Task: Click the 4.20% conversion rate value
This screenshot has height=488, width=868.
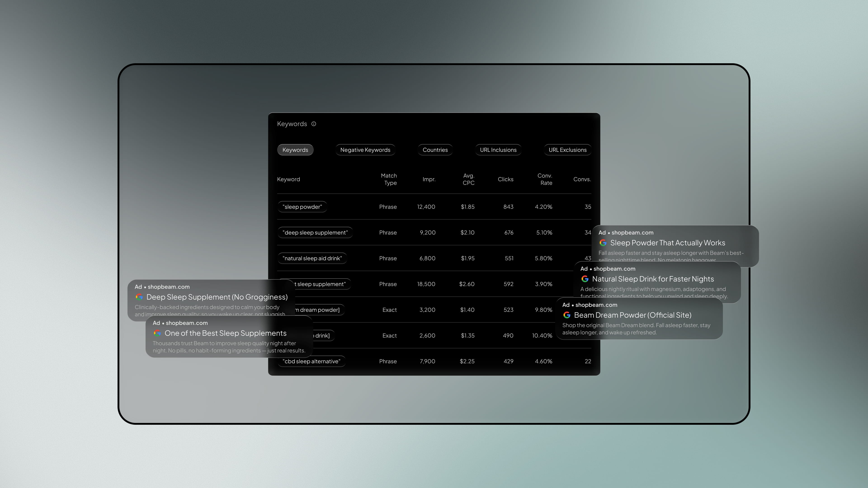Action: (x=543, y=207)
